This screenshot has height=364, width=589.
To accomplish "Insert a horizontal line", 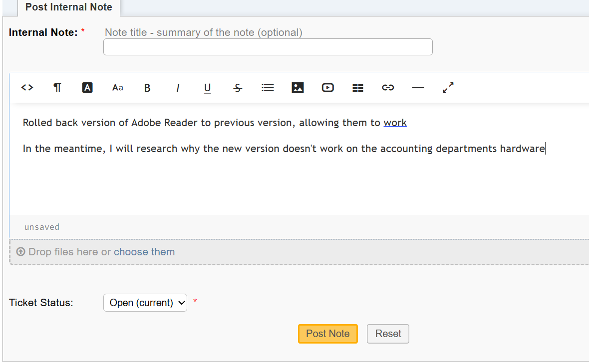I will pyautogui.click(x=418, y=87).
